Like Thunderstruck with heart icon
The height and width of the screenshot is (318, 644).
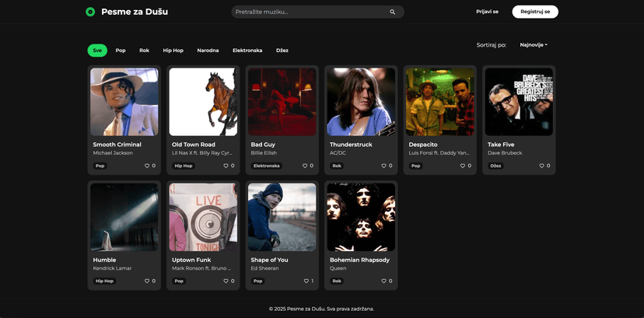pyautogui.click(x=383, y=166)
